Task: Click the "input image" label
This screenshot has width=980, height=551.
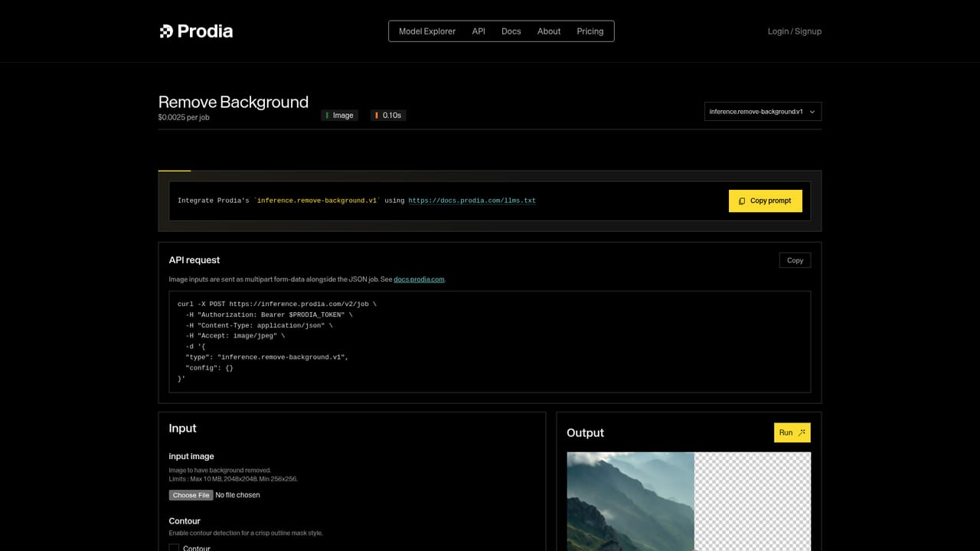Action: tap(191, 456)
